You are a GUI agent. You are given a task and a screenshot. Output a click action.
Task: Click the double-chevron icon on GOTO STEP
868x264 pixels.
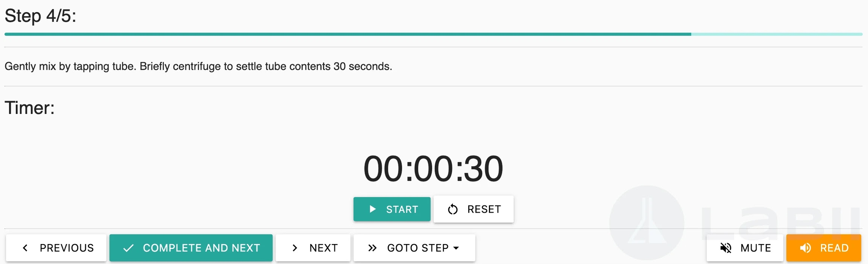(373, 248)
